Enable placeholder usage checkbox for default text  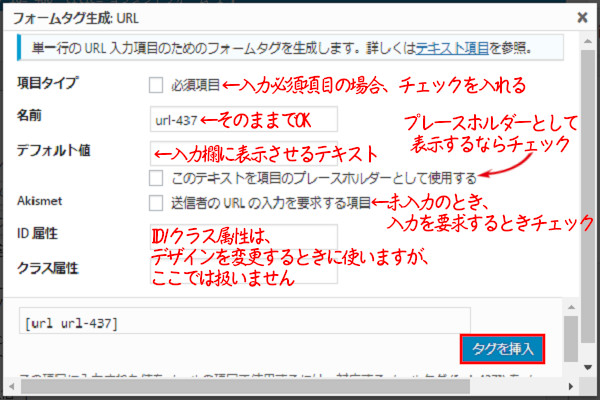pyautogui.click(x=156, y=178)
